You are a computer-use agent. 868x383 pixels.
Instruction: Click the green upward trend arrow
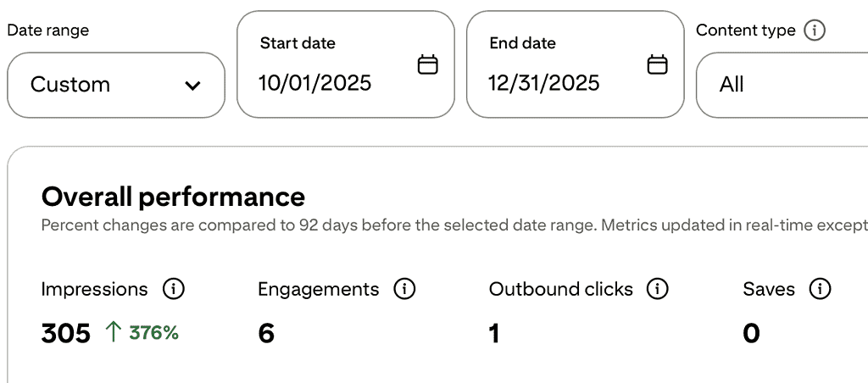pyautogui.click(x=113, y=332)
